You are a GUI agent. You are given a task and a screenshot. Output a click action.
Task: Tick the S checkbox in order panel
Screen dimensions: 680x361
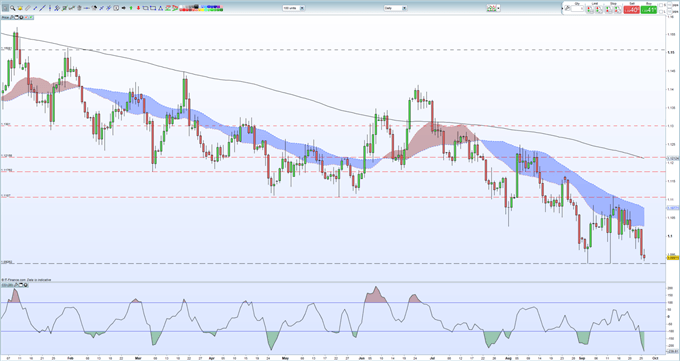pyautogui.click(x=660, y=5)
